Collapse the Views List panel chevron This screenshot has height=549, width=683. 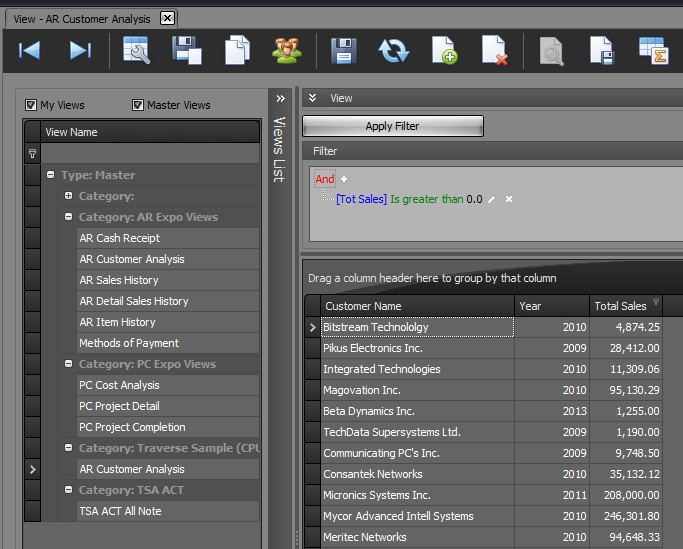[x=281, y=98]
